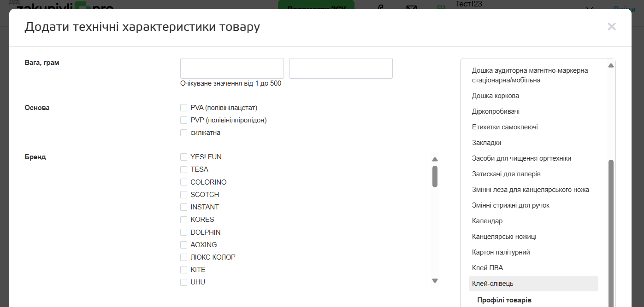Open the Клей ПВА category
The image size is (644, 307).
point(487,268)
